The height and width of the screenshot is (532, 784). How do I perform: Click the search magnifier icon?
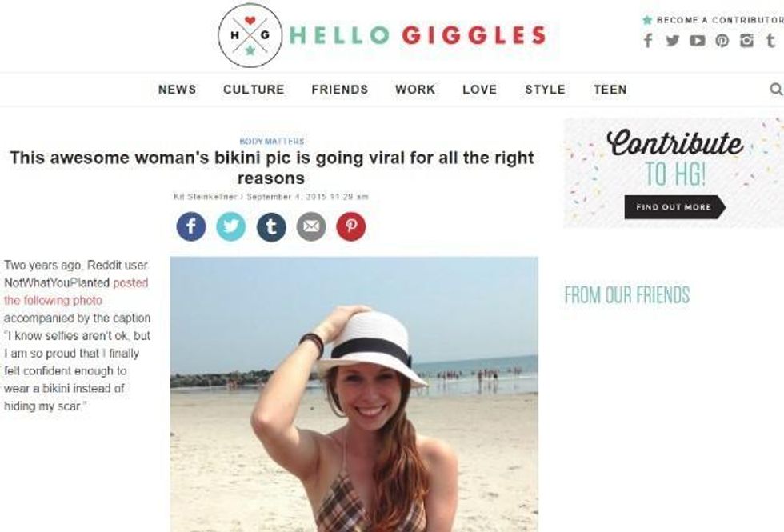point(775,90)
